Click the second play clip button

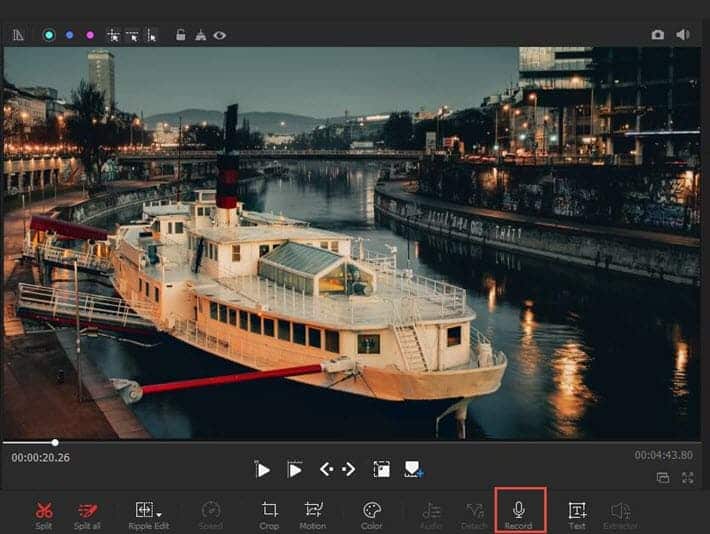tap(295, 469)
